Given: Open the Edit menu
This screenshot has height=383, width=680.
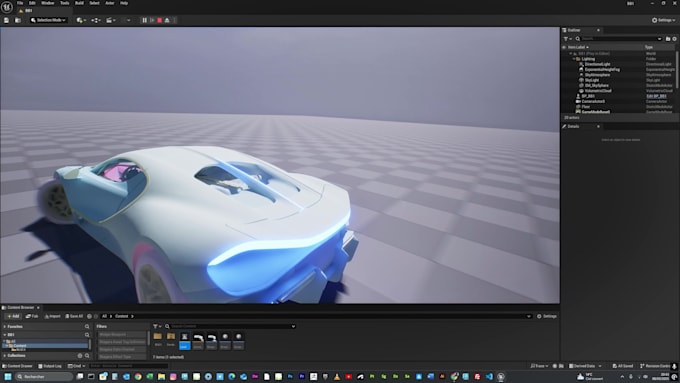Looking at the screenshot, I should point(32,3).
